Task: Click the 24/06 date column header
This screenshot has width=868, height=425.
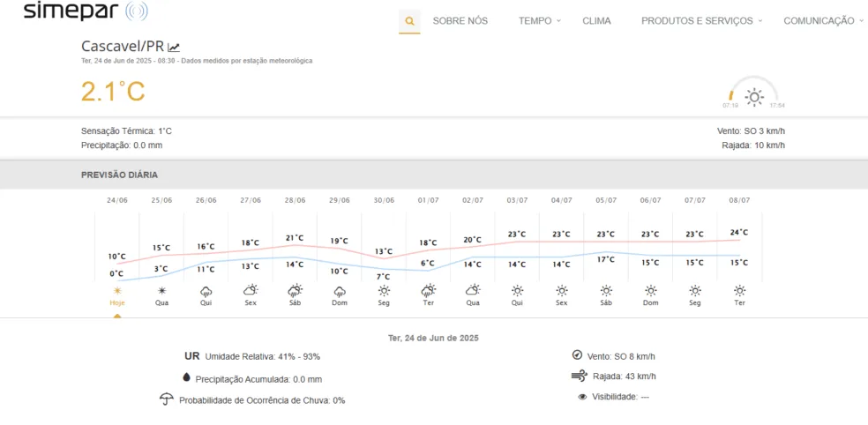Action: point(116,200)
